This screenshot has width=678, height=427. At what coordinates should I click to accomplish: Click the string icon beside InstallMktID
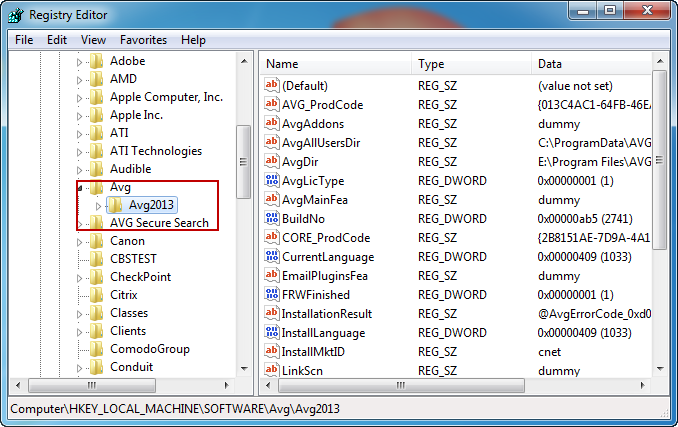click(272, 351)
